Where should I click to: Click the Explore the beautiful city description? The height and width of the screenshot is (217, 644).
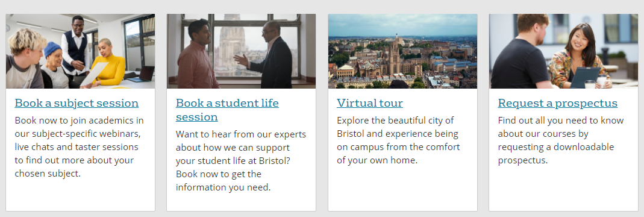[398, 140]
